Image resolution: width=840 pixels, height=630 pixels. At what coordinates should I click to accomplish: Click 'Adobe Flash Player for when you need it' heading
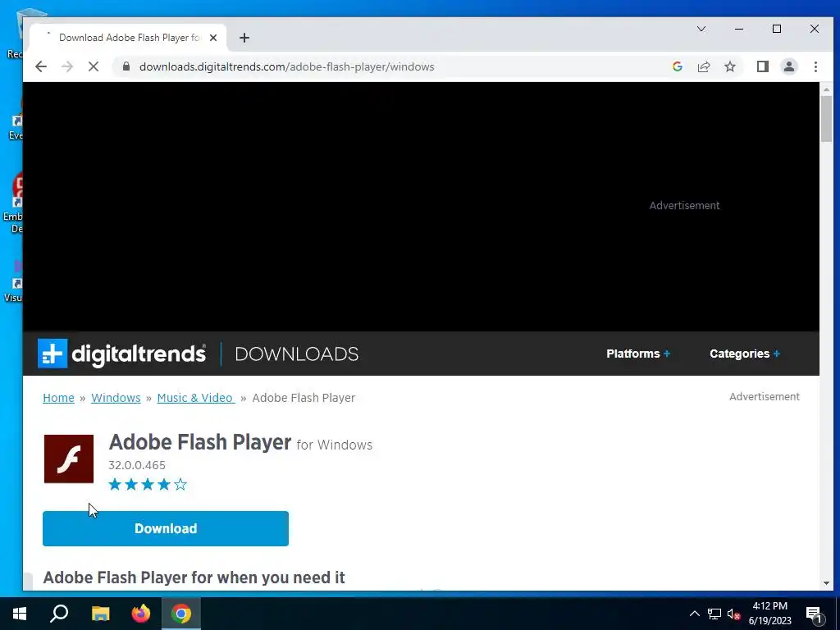click(194, 577)
